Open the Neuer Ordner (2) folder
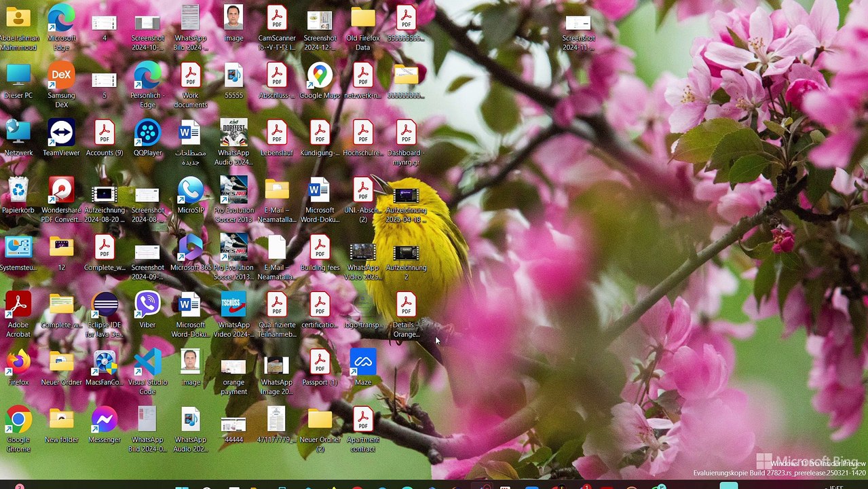This screenshot has height=489, width=868. click(320, 429)
